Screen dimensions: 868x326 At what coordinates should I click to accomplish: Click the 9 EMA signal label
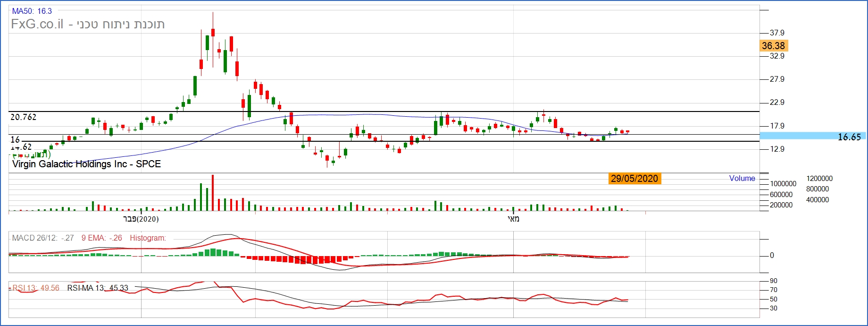tap(101, 238)
